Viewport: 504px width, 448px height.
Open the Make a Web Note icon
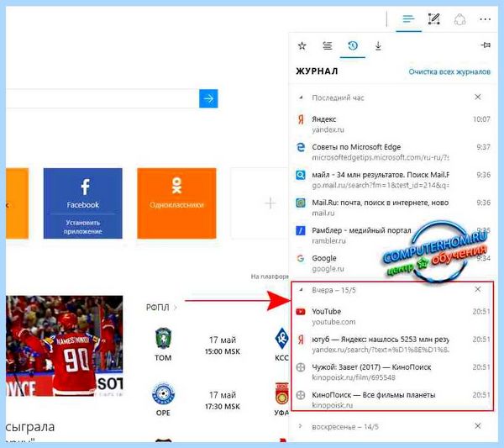click(434, 19)
